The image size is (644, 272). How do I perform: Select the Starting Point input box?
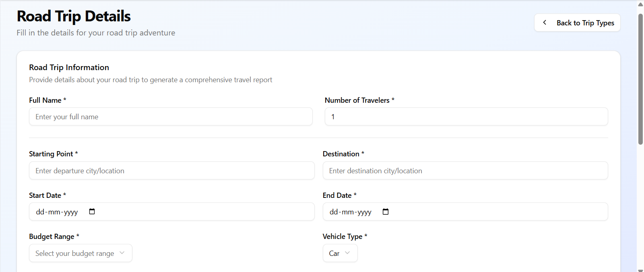[171, 170]
